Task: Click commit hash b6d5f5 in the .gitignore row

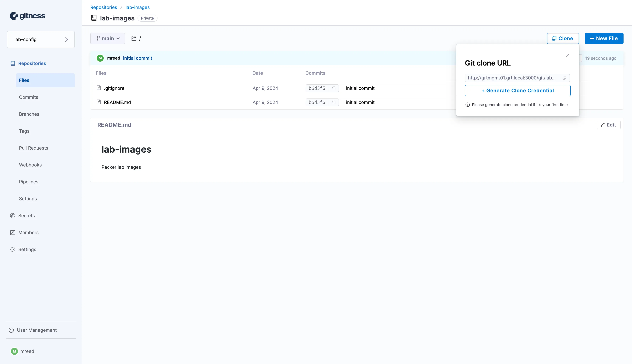Action: (317, 88)
